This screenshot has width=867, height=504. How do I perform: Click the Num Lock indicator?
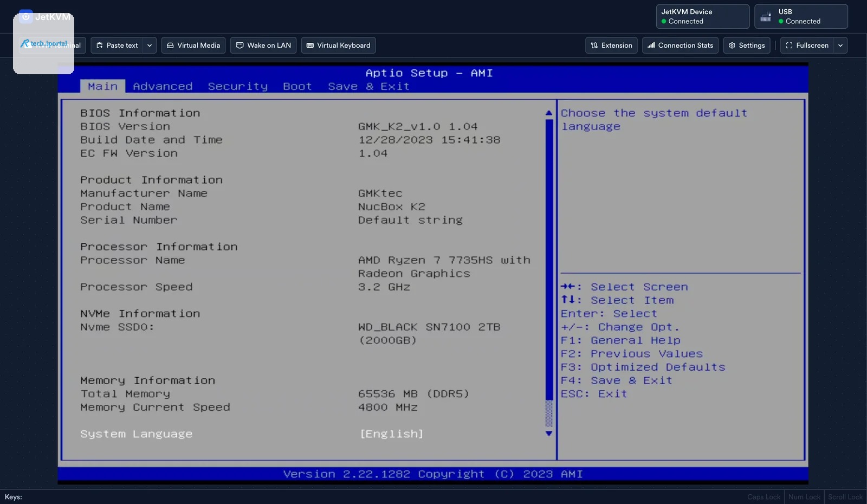click(804, 497)
